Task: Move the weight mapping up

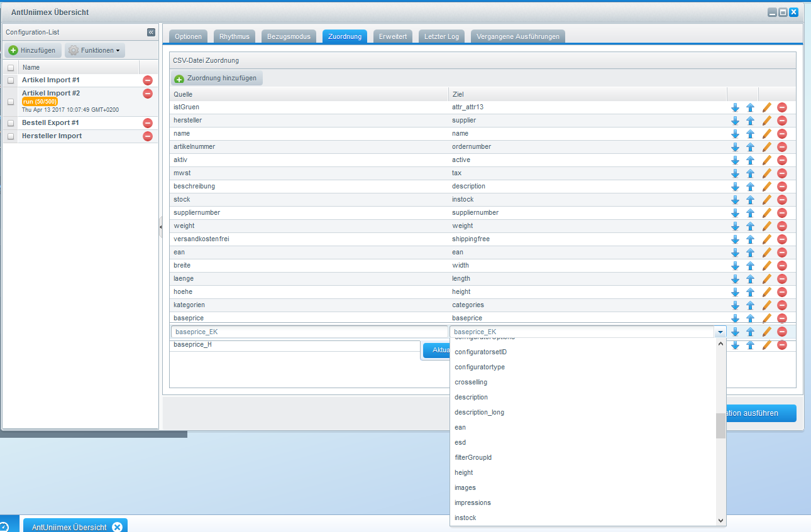Action: pos(750,226)
